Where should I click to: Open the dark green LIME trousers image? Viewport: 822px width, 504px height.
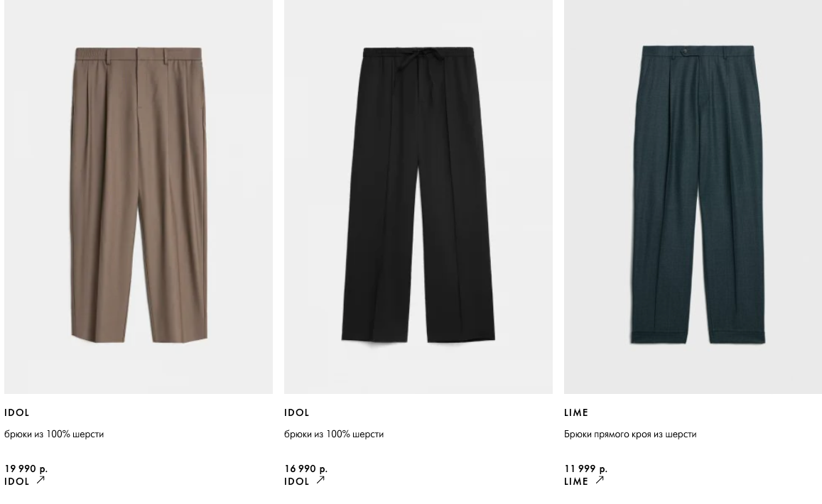point(693,197)
